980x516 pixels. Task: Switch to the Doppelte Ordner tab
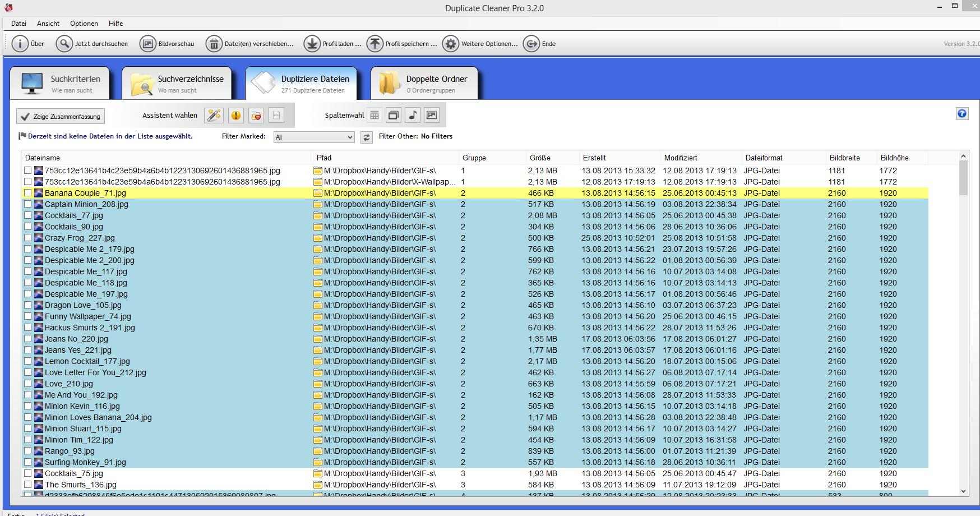tap(424, 84)
